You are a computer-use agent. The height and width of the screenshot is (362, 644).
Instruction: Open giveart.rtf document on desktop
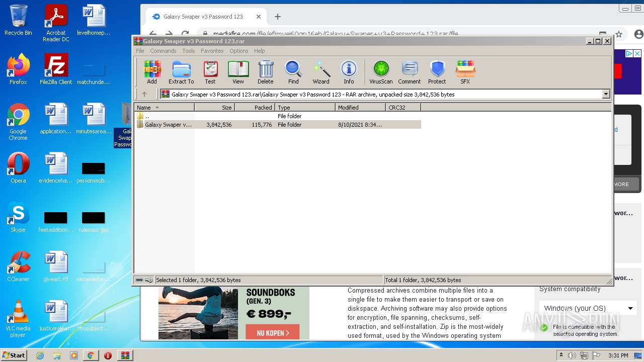point(56,266)
